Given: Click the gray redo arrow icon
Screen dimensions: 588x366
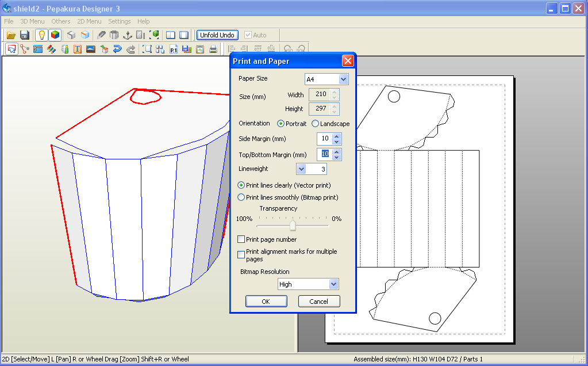Looking at the screenshot, I should [130, 49].
